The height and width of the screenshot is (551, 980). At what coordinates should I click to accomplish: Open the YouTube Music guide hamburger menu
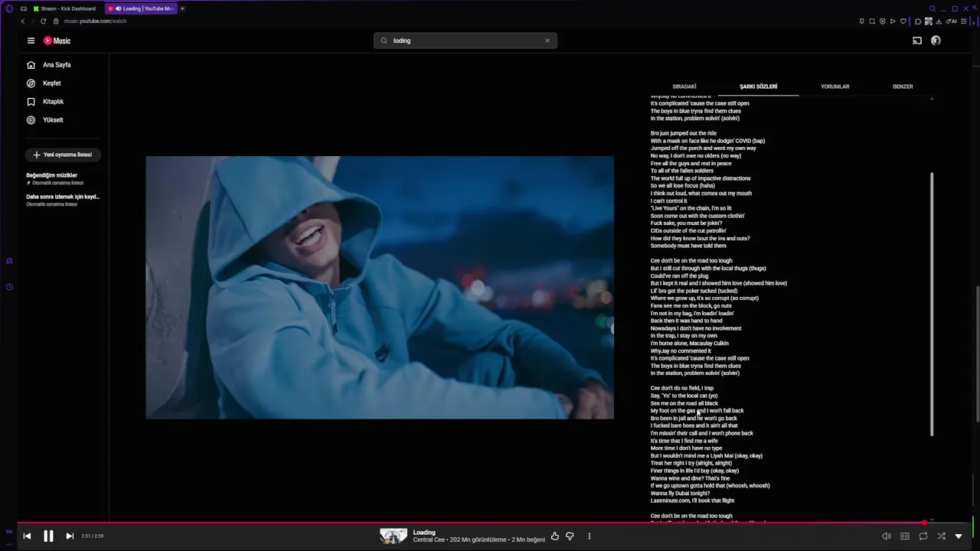[31, 41]
